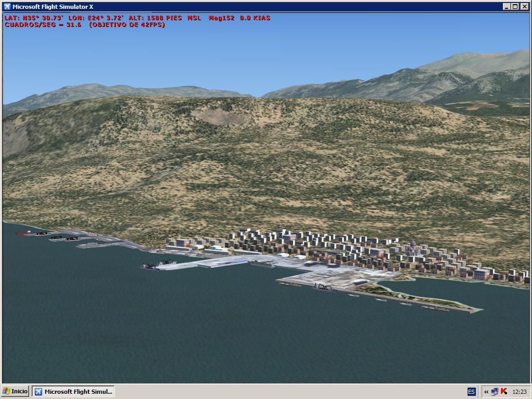The width and height of the screenshot is (532, 399).
Task: Expand hidden system tray icons
Action: 486,392
